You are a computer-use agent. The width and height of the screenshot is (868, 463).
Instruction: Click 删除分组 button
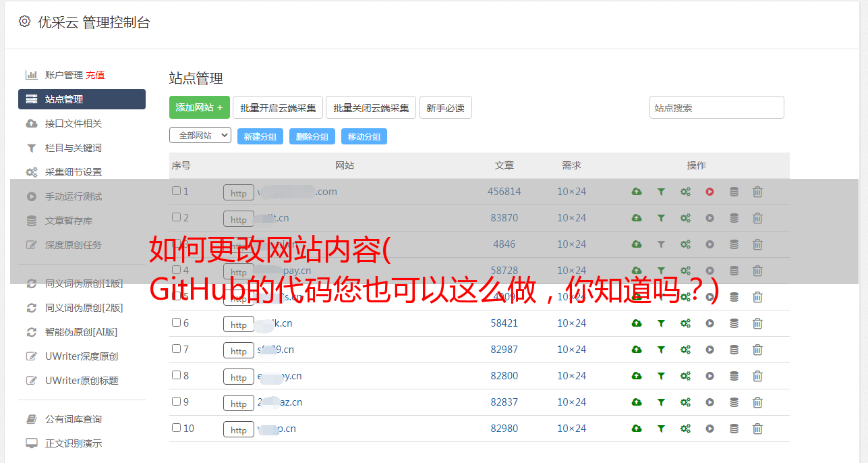[312, 136]
